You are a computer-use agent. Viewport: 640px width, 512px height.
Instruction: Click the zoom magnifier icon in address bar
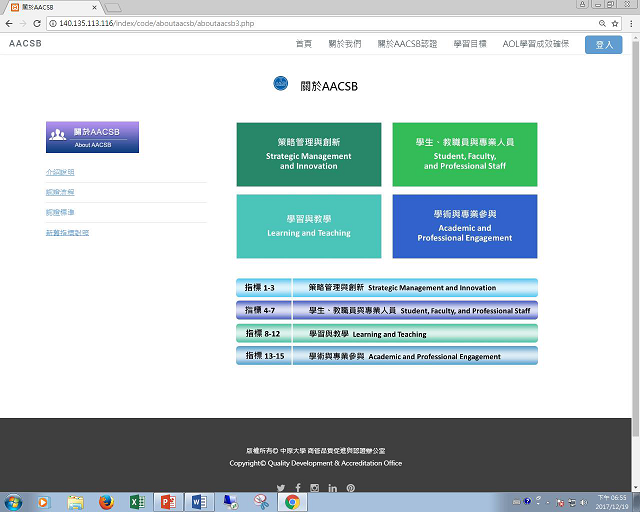click(602, 24)
